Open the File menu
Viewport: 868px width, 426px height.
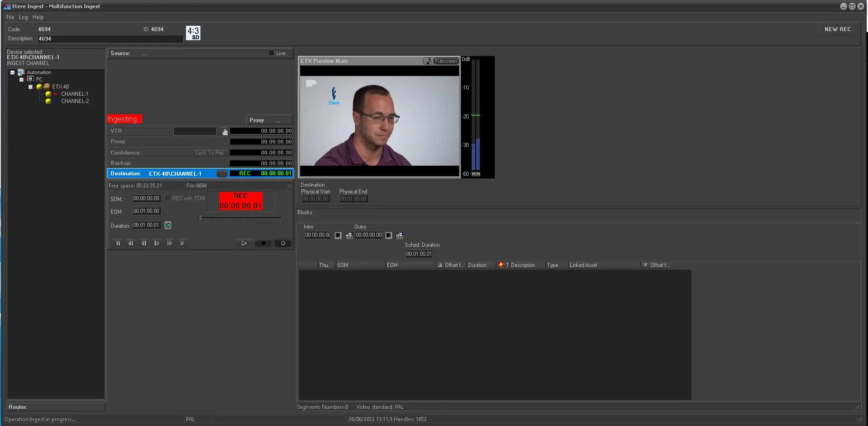[10, 17]
